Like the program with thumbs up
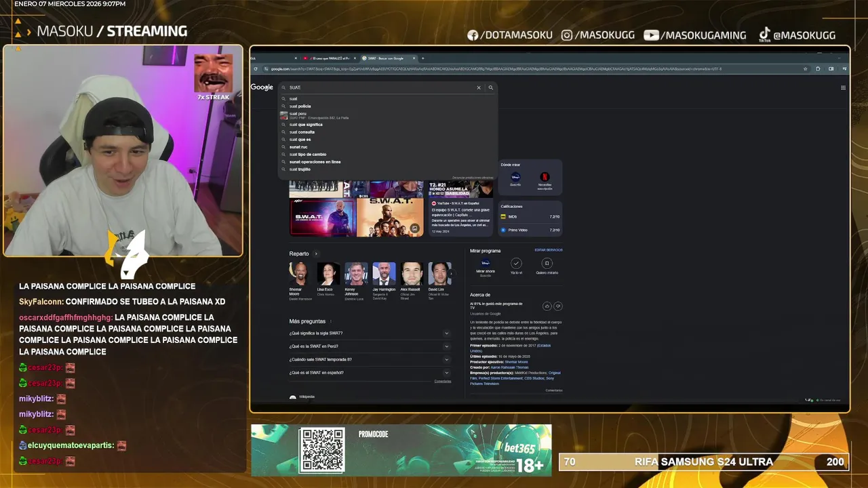This screenshot has width=868, height=488. [x=547, y=306]
